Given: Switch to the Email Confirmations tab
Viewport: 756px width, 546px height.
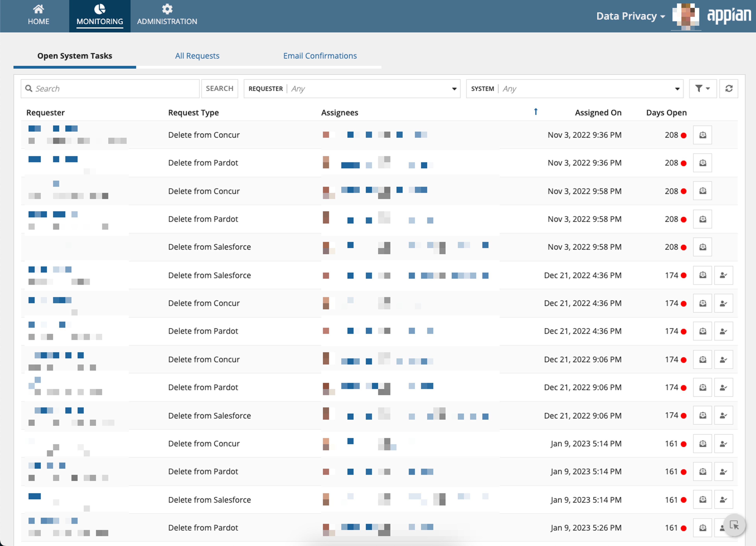Looking at the screenshot, I should pos(320,56).
